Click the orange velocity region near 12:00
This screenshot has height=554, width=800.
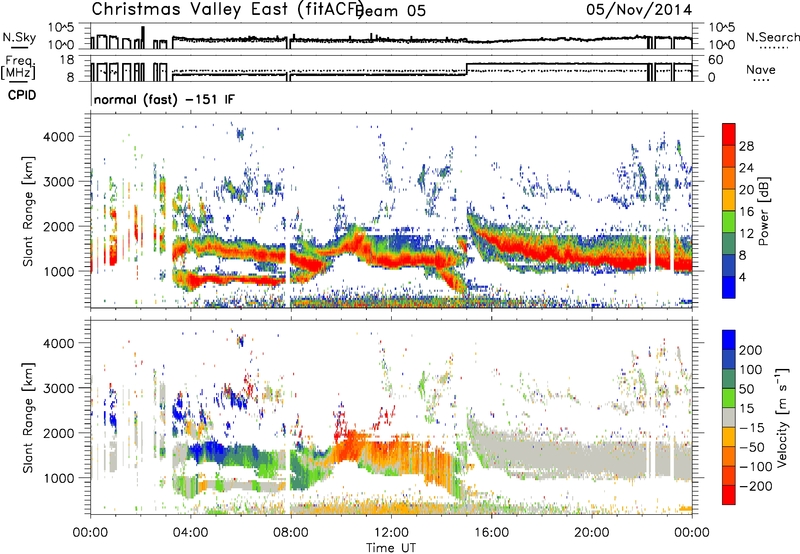pos(391,454)
